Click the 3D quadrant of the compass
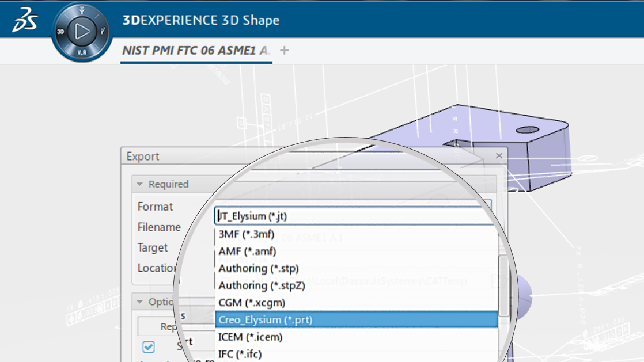The width and height of the screenshot is (644, 362). coord(60,32)
